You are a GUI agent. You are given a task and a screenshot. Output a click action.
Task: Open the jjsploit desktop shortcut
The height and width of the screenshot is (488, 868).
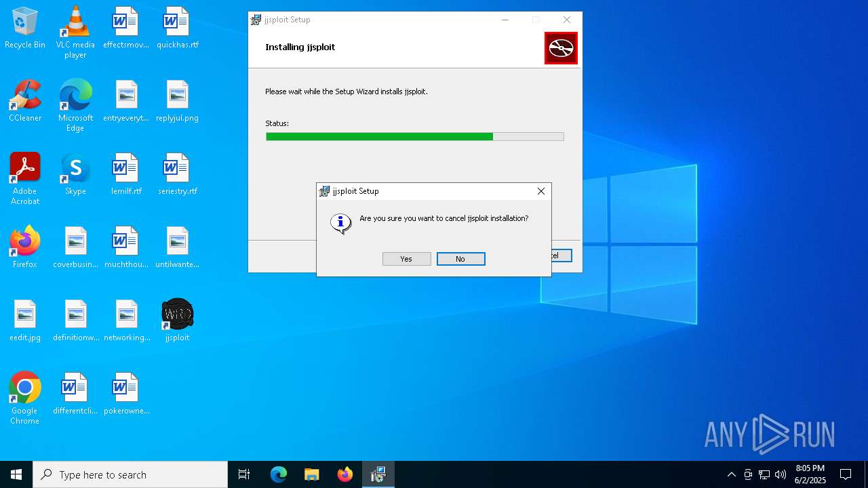tap(177, 321)
